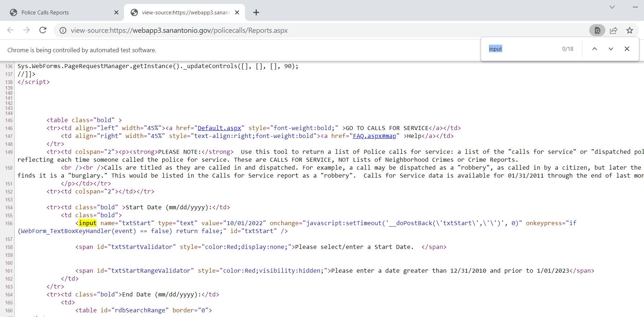
Task: Click 'txtStartRangeValidator' span id text
Action: [x=151, y=271]
